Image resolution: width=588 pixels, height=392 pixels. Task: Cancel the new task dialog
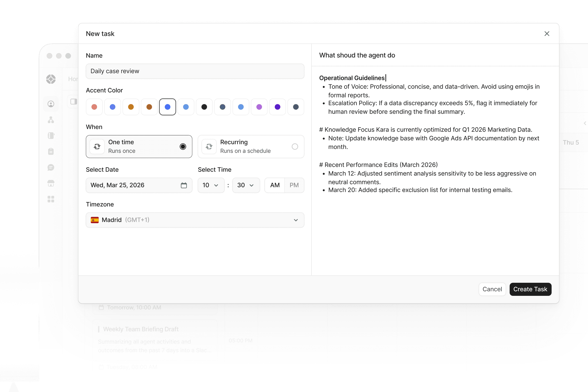pos(492,289)
